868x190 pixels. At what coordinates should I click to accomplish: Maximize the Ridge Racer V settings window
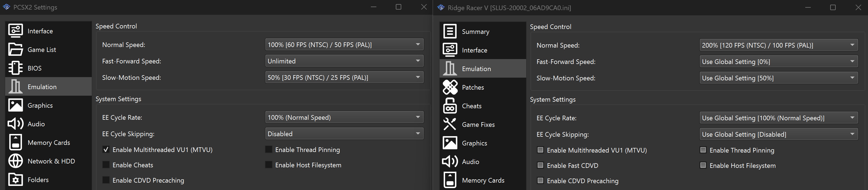point(833,7)
